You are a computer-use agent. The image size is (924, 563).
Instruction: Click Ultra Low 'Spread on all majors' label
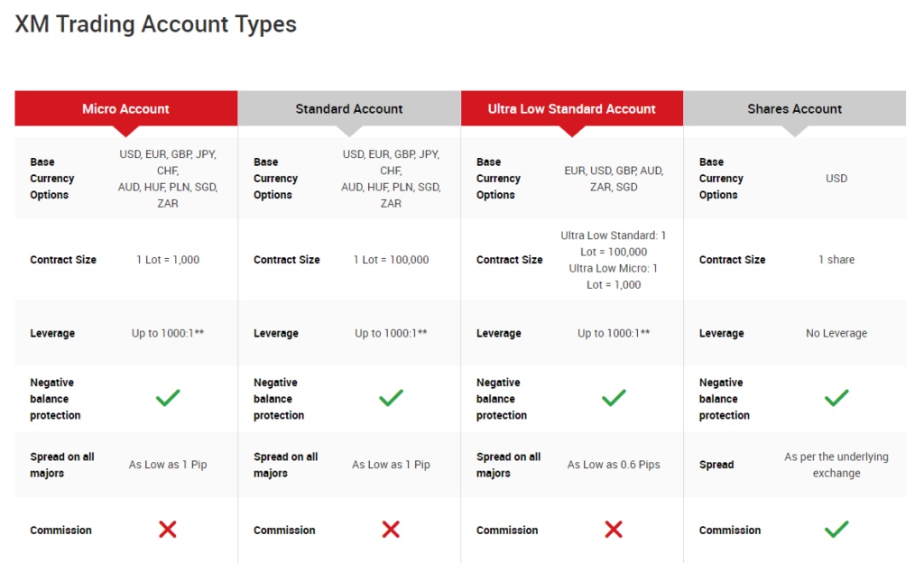pos(508,465)
